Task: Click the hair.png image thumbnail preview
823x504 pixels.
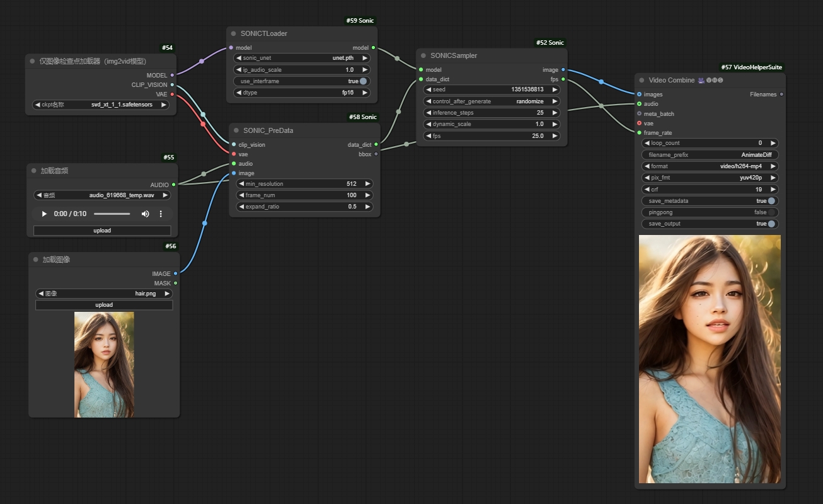Action: [104, 364]
